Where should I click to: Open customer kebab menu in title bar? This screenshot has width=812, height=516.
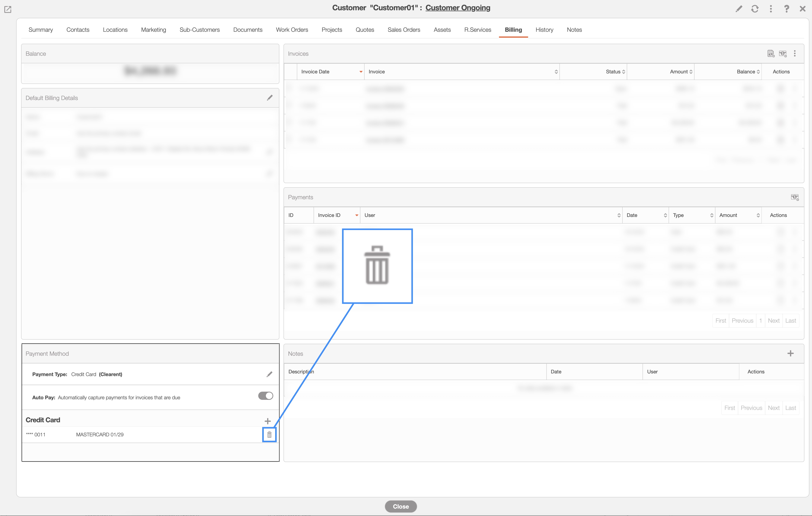tap(771, 9)
